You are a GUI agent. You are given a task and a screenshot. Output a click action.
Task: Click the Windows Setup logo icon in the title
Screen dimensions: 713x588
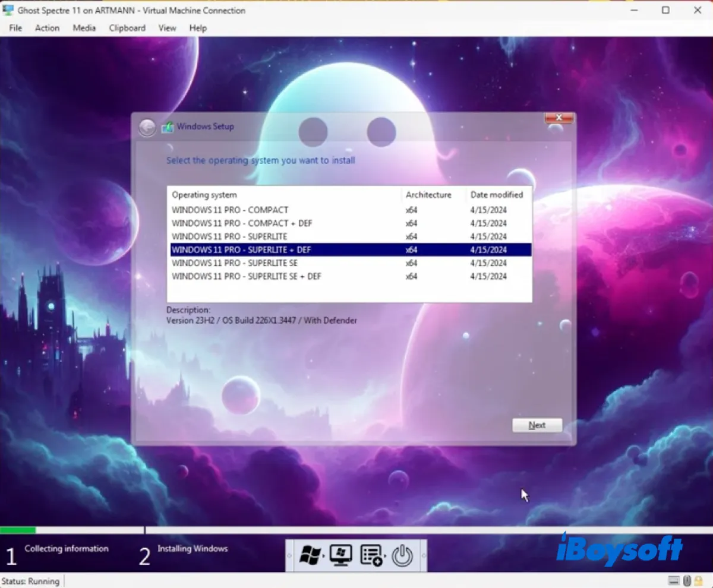point(168,127)
